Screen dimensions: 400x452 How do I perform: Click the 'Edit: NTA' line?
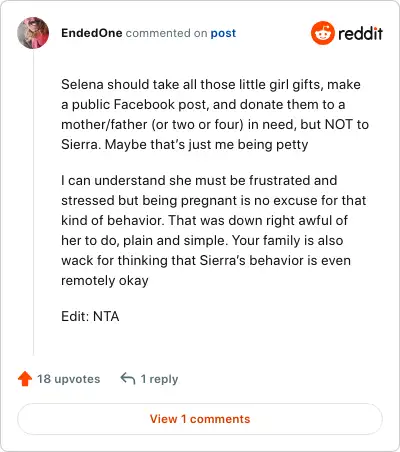(90, 316)
